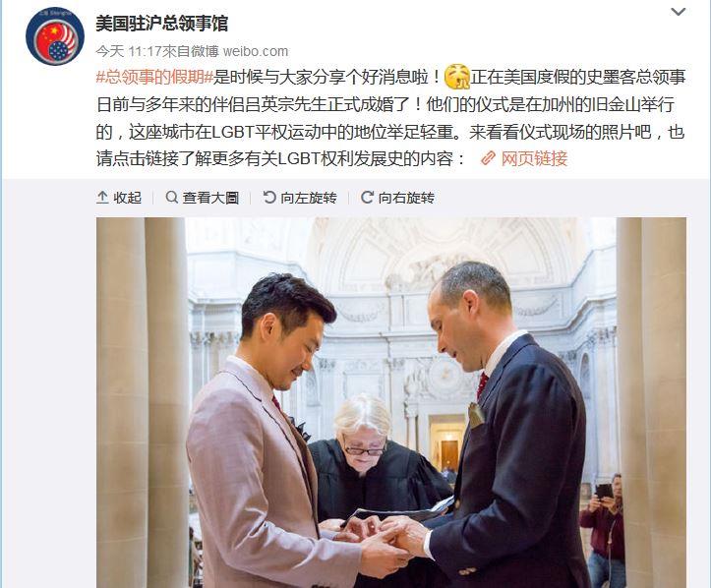The height and width of the screenshot is (588, 711).
Task: Click the wedding ceremony photo
Action: (x=390, y=402)
